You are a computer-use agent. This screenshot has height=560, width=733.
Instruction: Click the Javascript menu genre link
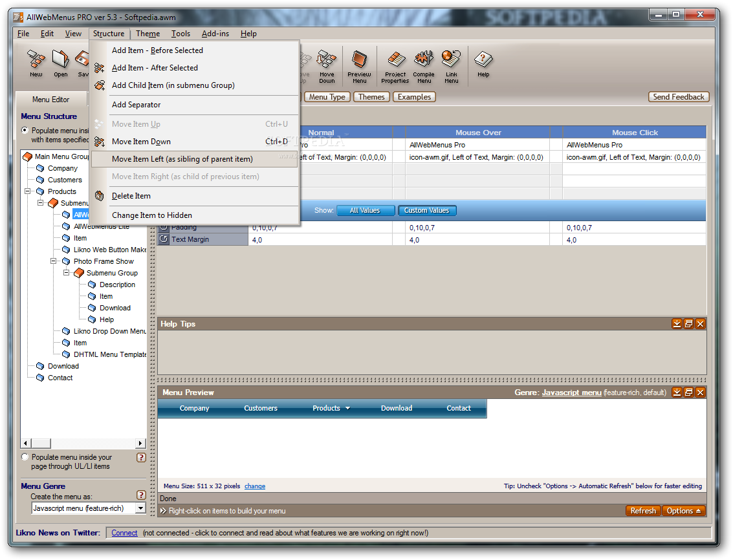point(572,393)
